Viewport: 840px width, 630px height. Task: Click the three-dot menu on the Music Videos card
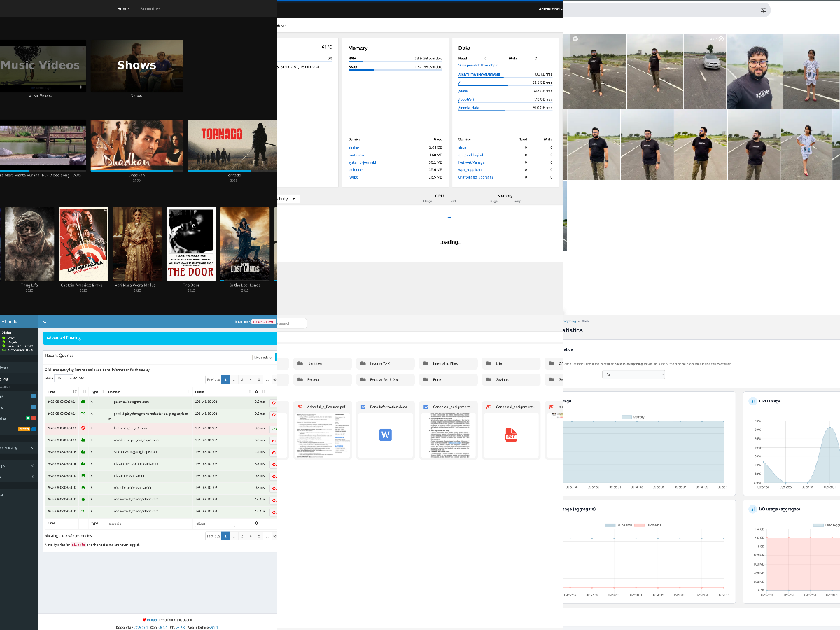tap(81, 87)
